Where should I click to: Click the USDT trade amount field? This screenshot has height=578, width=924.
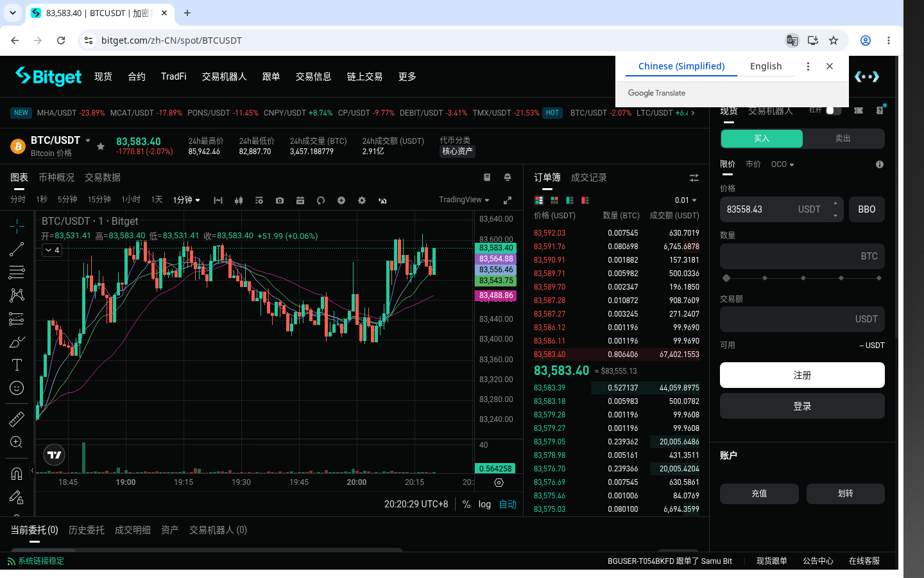(802, 319)
